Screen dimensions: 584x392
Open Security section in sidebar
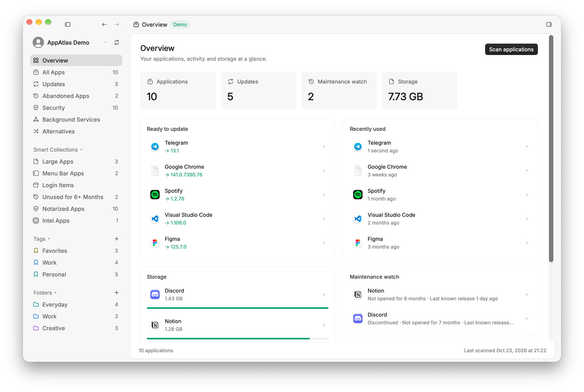pyautogui.click(x=76, y=108)
